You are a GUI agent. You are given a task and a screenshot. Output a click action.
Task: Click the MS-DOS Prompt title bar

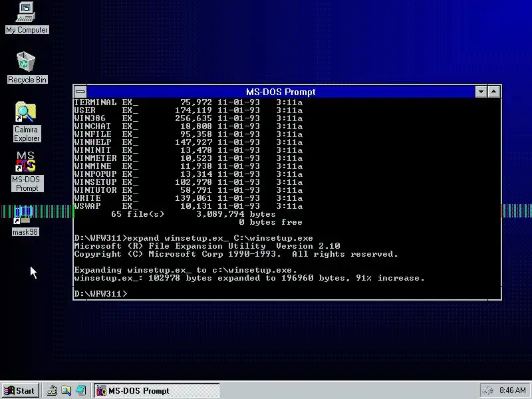click(x=281, y=92)
